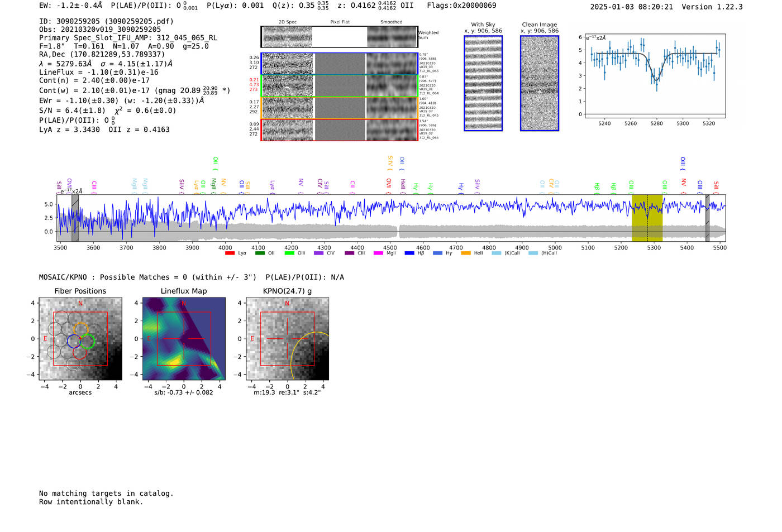Open the Gaussian line fit plot

tap(655, 76)
